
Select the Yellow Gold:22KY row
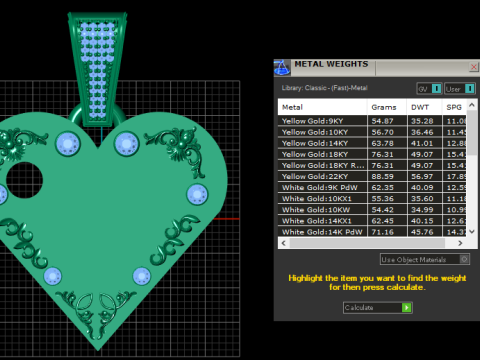[x=372, y=176]
